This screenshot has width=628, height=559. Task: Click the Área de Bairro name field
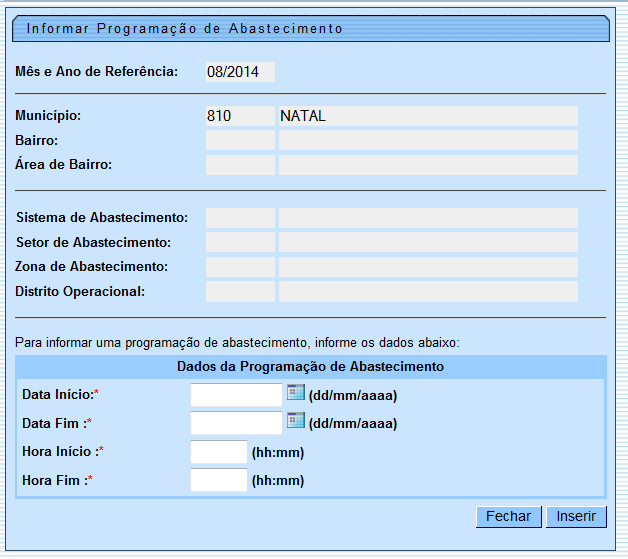428,165
